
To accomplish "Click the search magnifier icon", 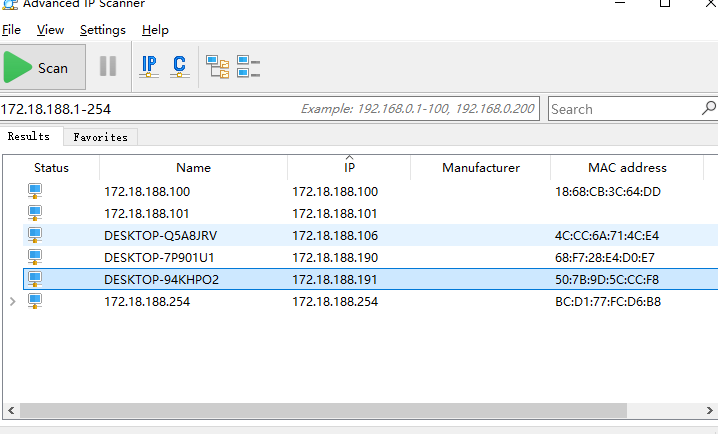I will coord(709,108).
